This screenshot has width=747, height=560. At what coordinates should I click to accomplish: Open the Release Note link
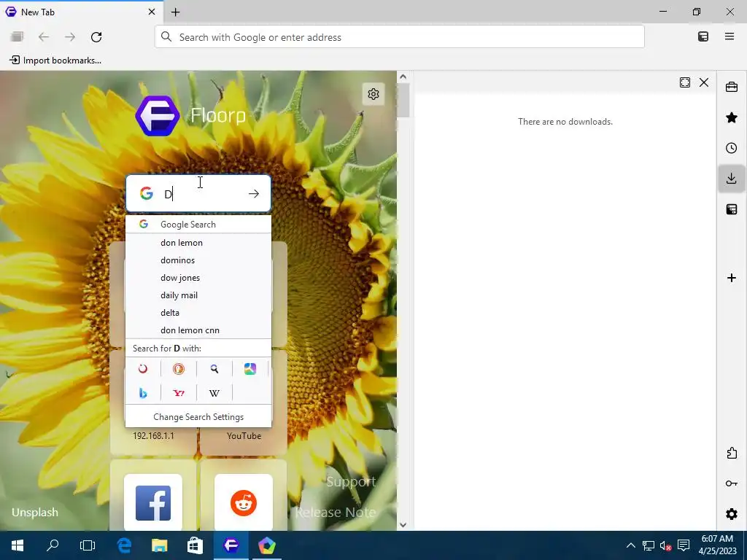(336, 513)
